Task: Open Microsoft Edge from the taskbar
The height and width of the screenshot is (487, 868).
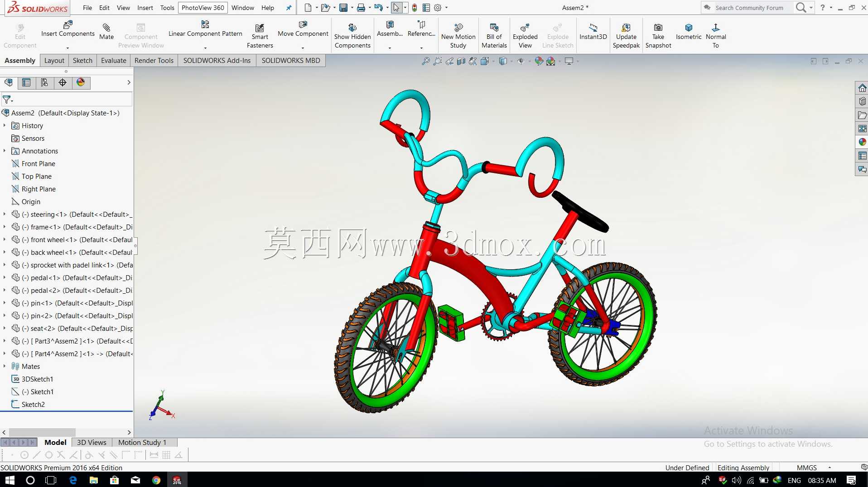Action: click(73, 480)
